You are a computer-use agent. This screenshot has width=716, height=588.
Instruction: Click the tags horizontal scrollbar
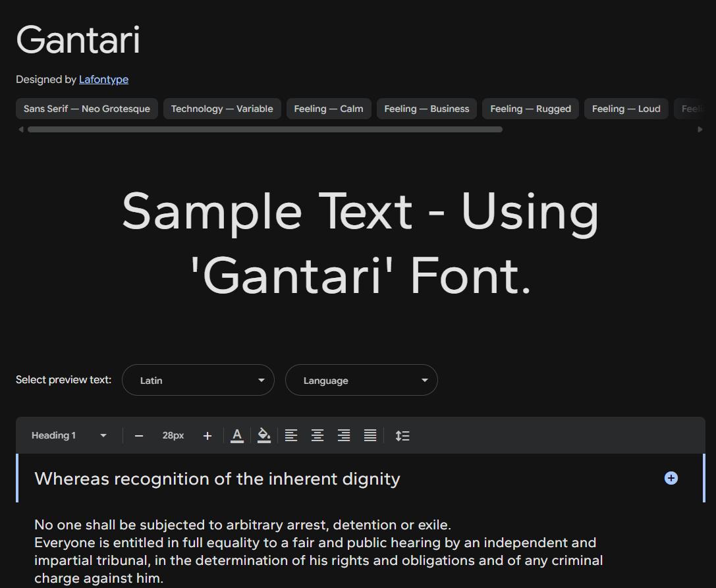(265, 130)
